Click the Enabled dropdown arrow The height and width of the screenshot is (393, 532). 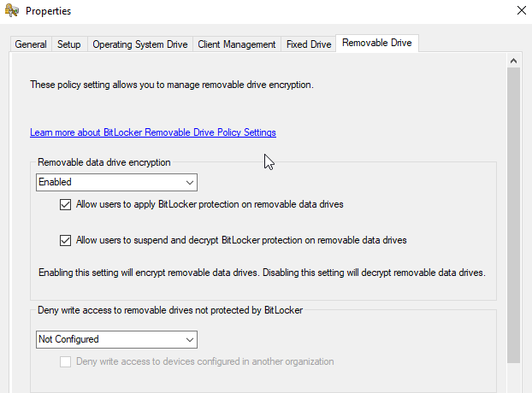click(x=190, y=183)
